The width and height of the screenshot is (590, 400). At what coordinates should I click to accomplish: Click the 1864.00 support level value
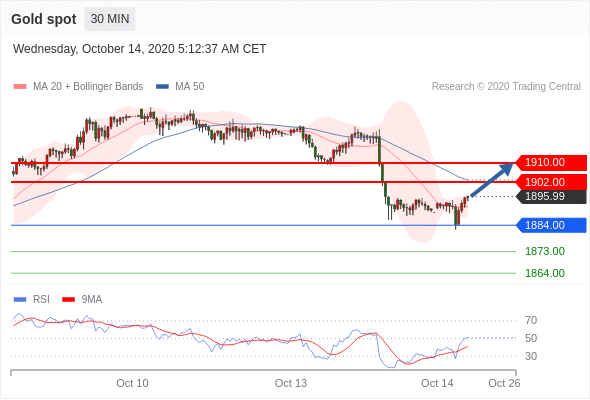[545, 273]
